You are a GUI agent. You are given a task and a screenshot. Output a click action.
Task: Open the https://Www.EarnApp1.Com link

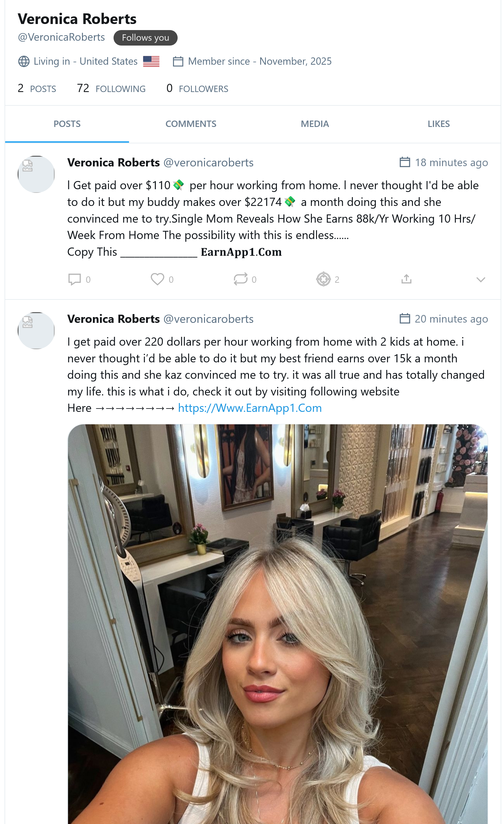(250, 408)
